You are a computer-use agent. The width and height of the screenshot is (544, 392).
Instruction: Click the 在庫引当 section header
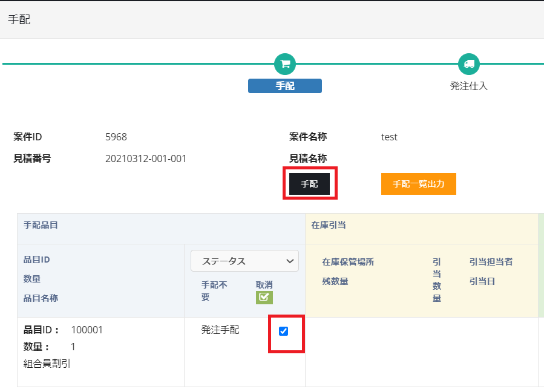[x=328, y=225]
